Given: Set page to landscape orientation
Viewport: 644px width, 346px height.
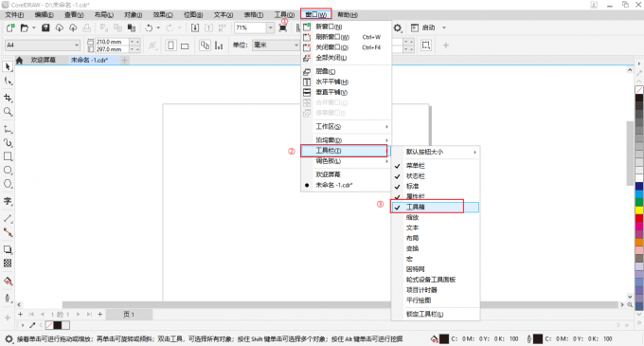Looking at the screenshot, I should 185,46.
